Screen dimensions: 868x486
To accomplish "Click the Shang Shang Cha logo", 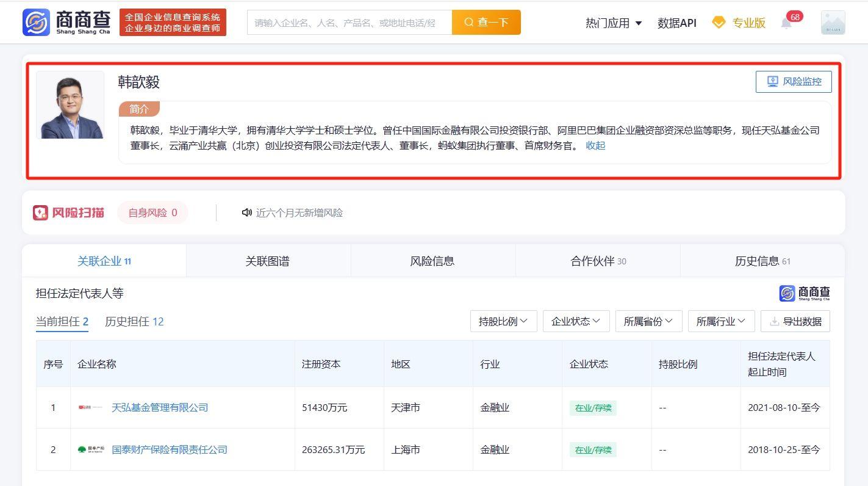I will click(66, 23).
